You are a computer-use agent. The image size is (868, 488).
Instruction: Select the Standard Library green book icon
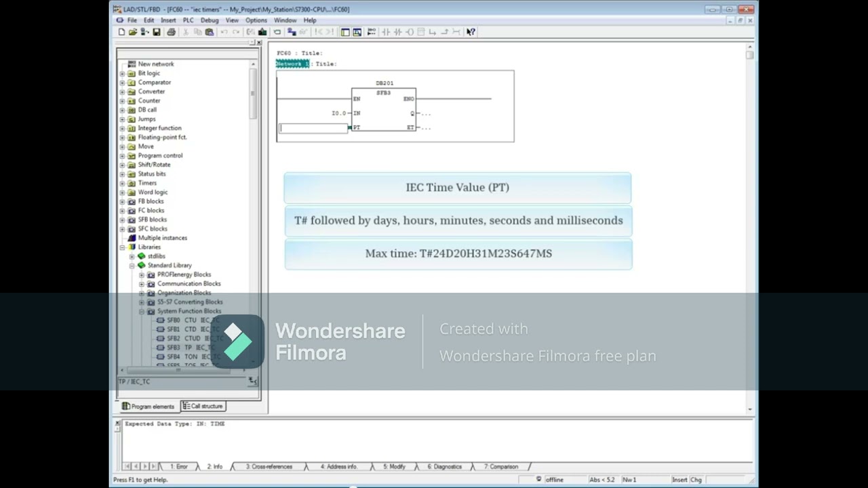[141, 266]
